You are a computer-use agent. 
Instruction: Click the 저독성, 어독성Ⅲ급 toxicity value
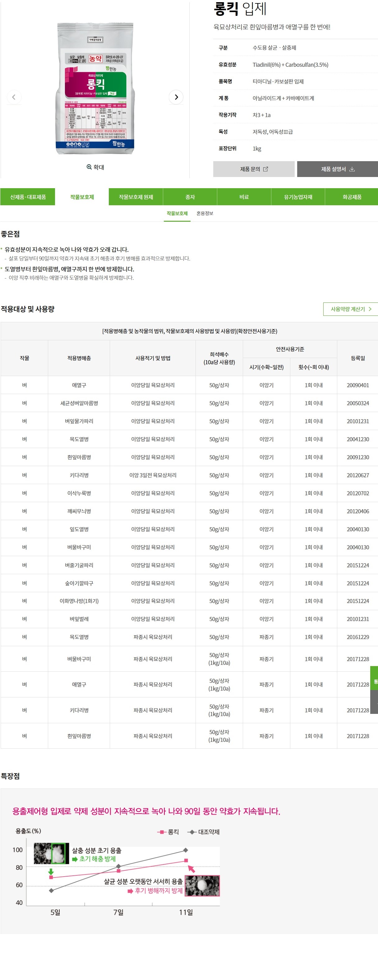click(273, 132)
